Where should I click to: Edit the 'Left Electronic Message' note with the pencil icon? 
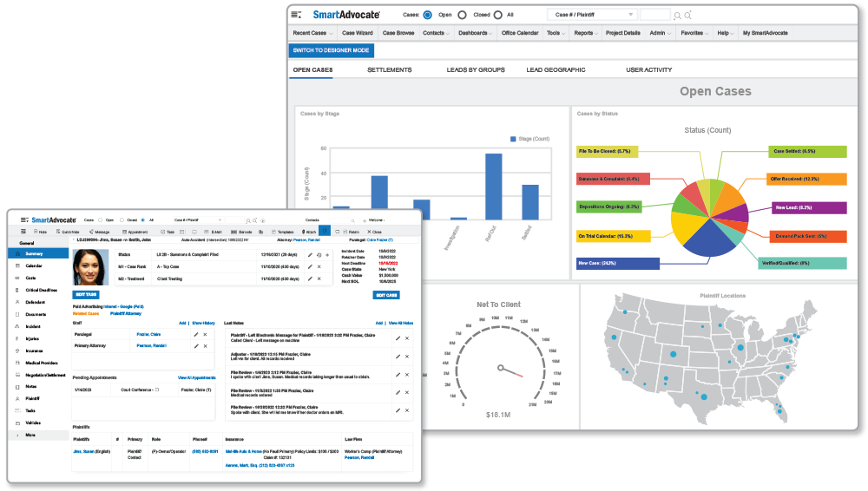[398, 338]
